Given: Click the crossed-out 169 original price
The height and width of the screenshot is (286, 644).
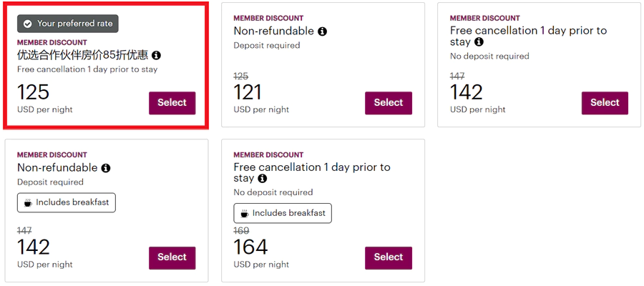Looking at the screenshot, I should 243,231.
